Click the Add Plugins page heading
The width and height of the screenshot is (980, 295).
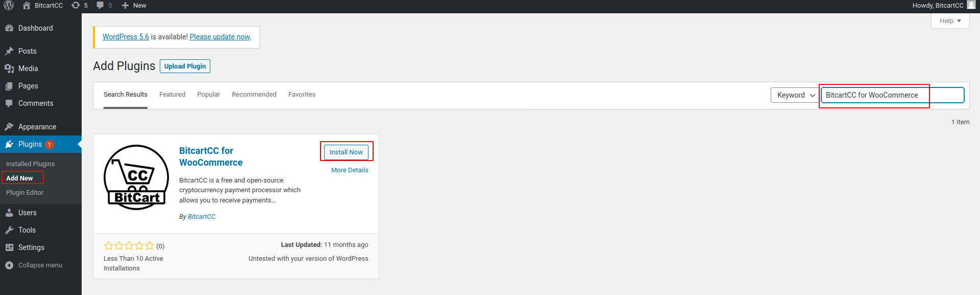pyautogui.click(x=124, y=66)
